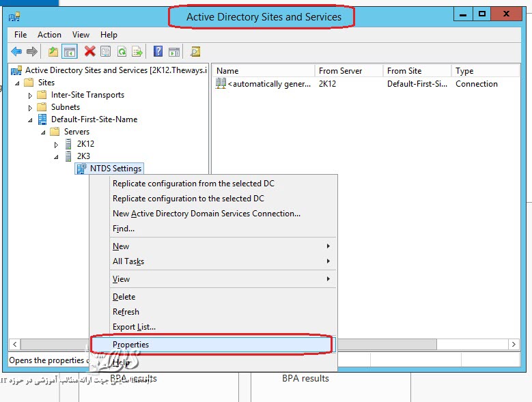Choose Replicate configuration from the selected DC

click(x=193, y=184)
